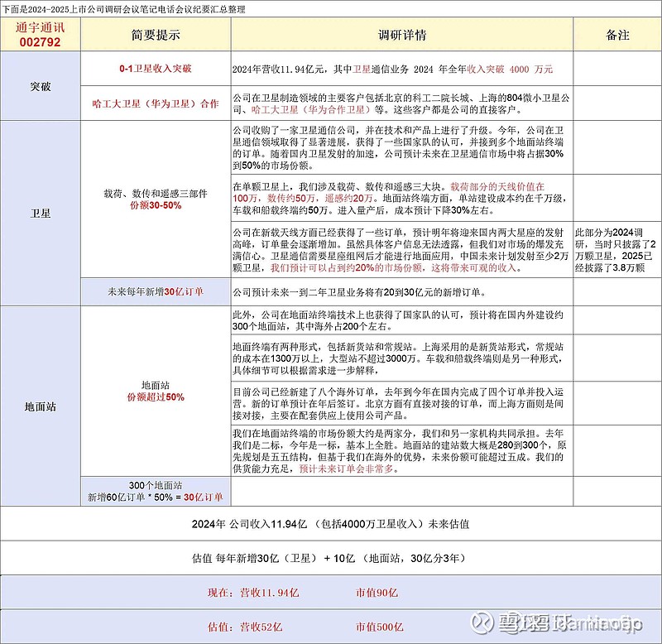Select the 调研详情 column header
This screenshot has width=662, height=644.
(x=402, y=35)
